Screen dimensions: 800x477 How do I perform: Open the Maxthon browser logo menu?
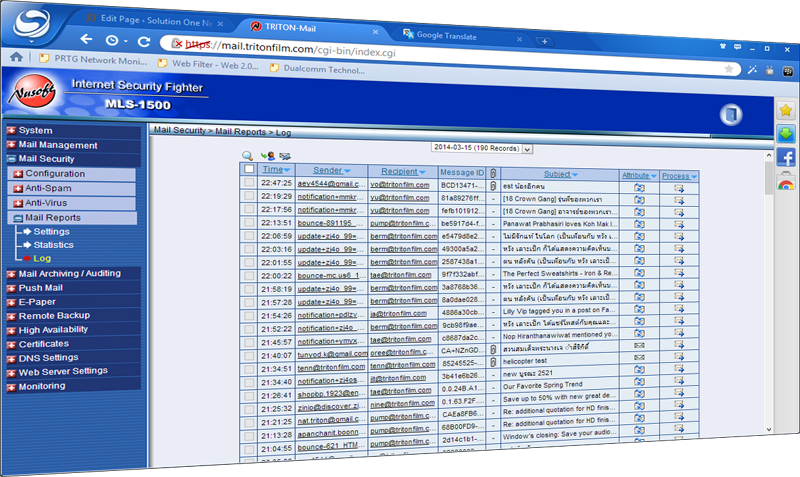point(32,23)
